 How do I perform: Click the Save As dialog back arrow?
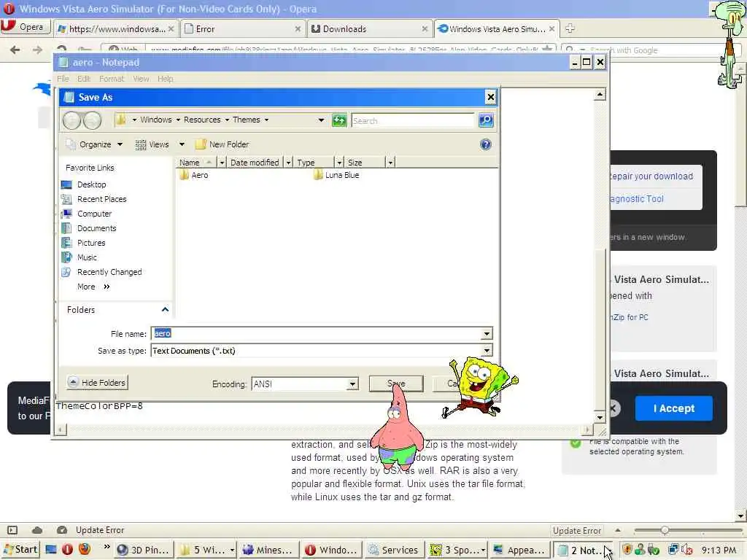(72, 120)
